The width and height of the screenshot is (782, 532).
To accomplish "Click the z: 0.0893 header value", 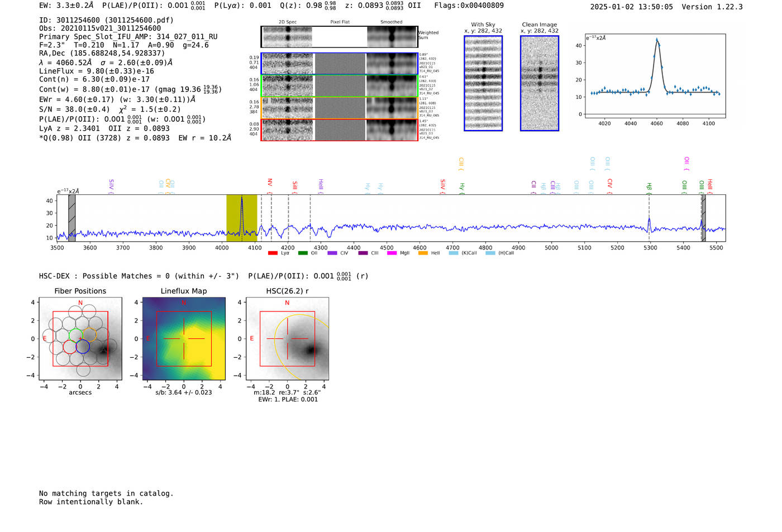I will click(374, 6).
